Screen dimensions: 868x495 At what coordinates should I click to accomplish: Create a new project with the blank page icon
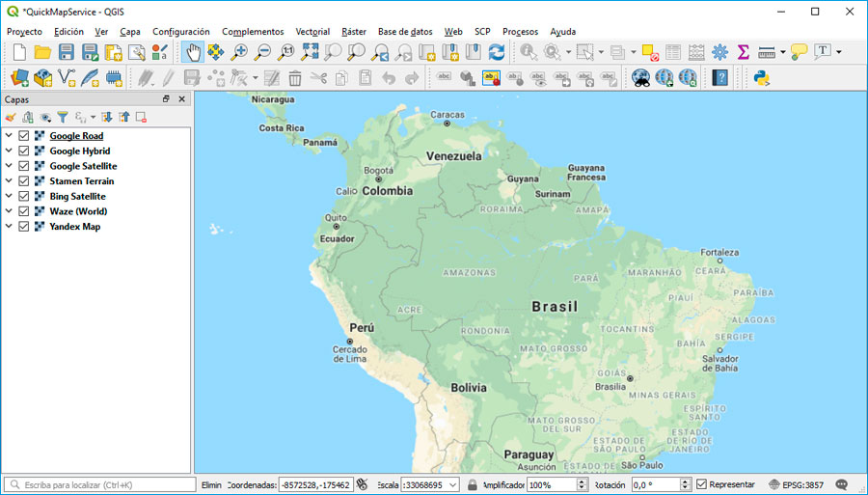[19, 52]
